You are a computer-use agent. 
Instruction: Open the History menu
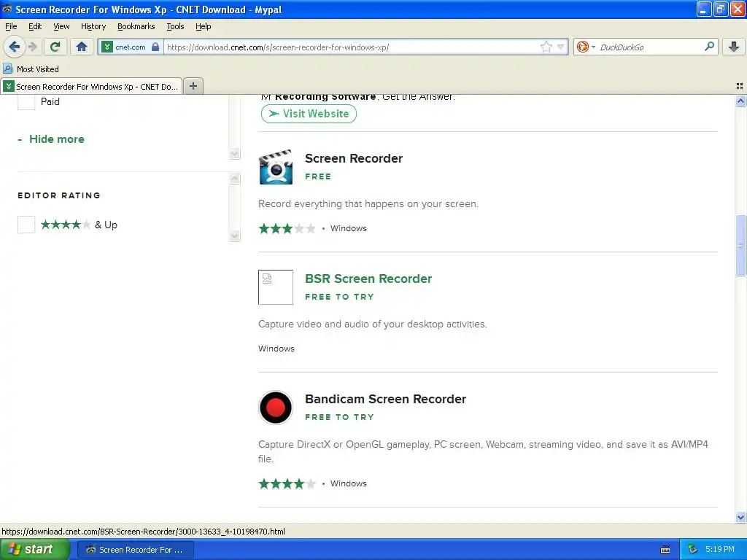click(93, 27)
